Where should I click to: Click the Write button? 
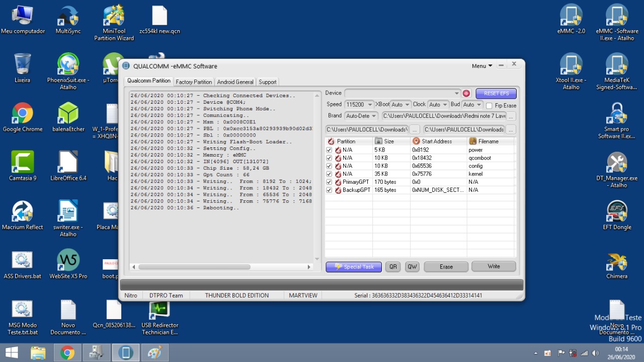point(494,266)
